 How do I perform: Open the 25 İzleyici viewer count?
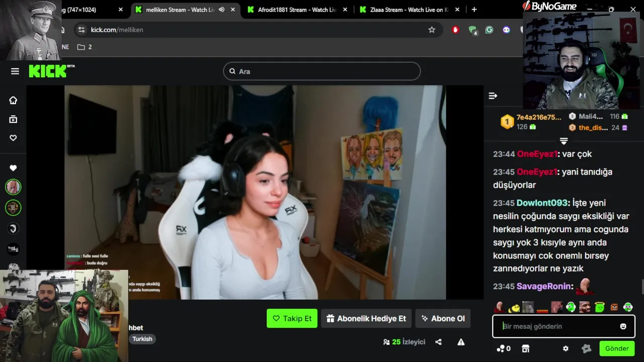coord(404,342)
